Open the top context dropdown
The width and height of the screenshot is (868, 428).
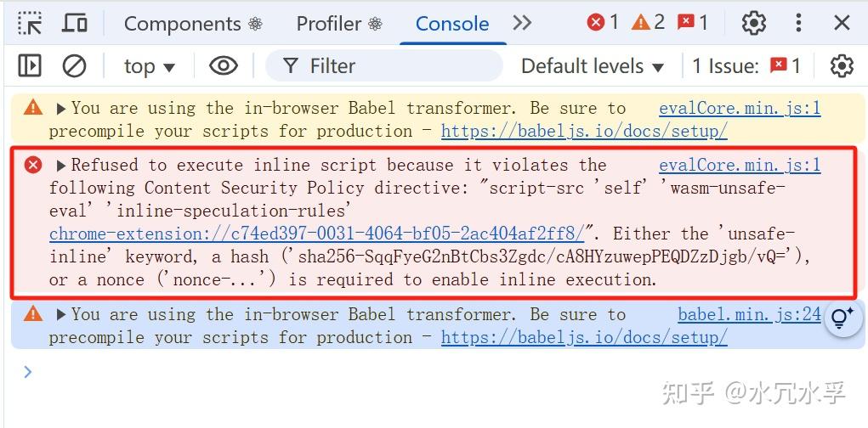(x=149, y=67)
